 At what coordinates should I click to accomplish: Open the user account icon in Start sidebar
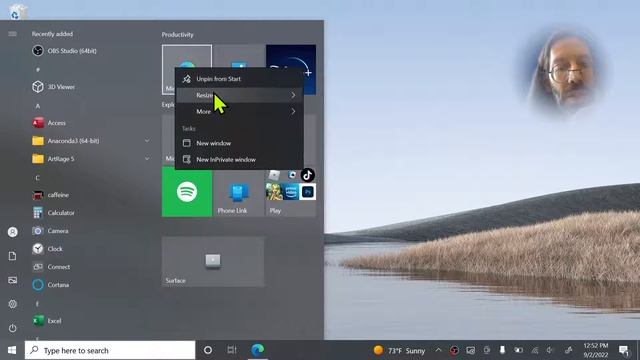pos(13,232)
